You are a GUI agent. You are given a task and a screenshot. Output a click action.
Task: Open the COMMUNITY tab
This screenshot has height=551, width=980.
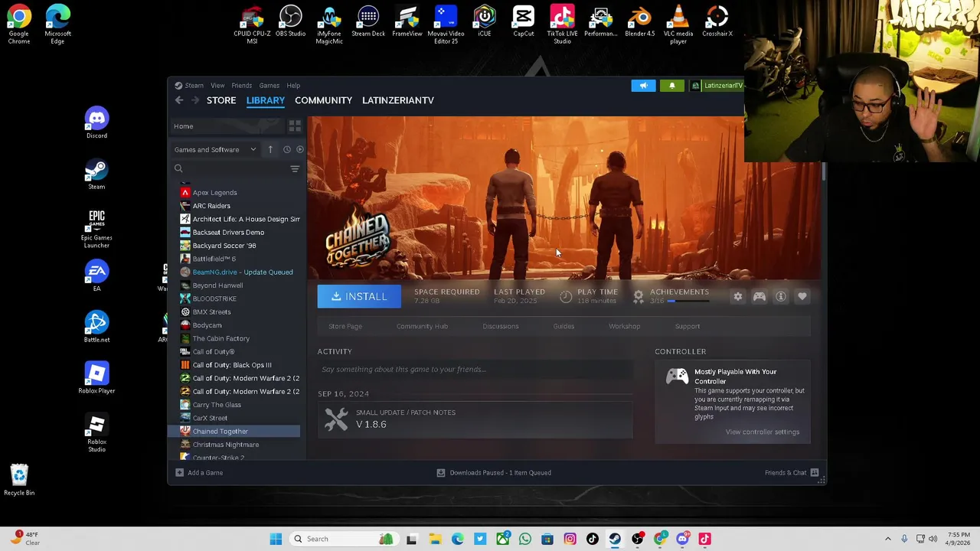pyautogui.click(x=323, y=100)
